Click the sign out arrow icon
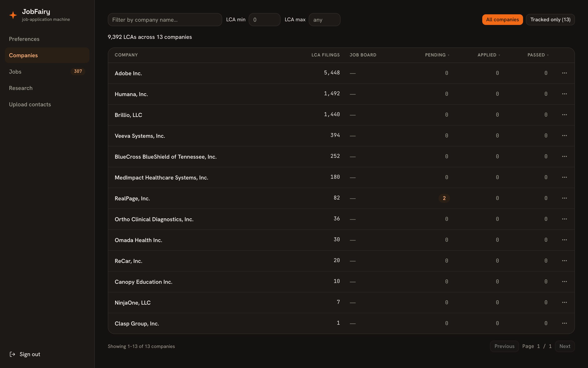This screenshot has height=368, width=588. [12, 354]
